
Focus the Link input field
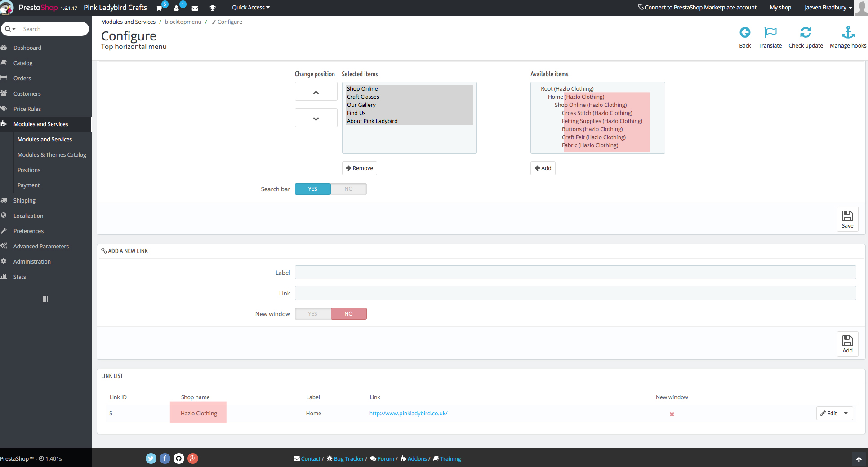click(575, 293)
